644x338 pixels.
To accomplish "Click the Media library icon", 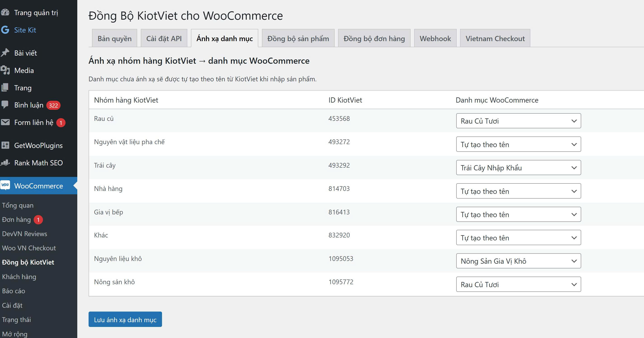I will [5, 70].
